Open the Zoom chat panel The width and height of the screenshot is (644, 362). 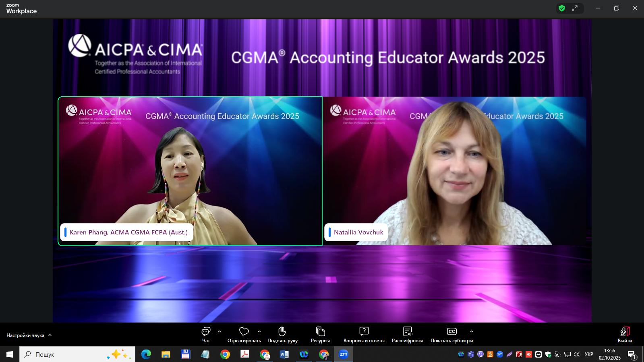tap(206, 335)
